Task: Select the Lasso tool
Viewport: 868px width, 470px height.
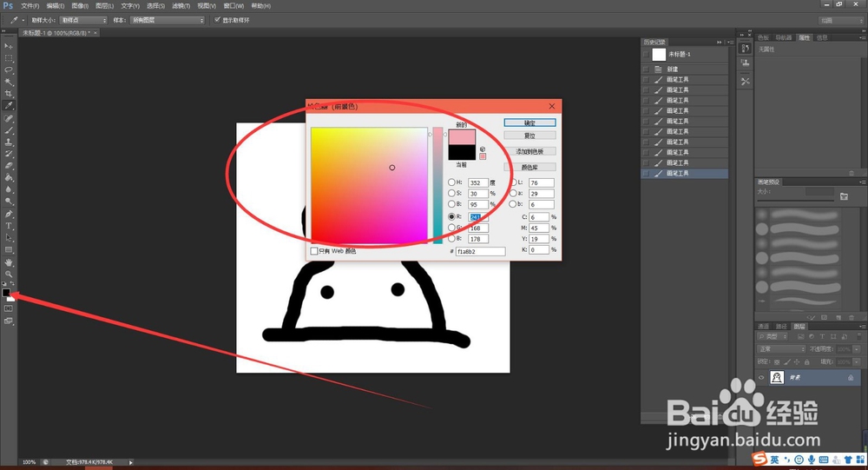Action: pyautogui.click(x=9, y=70)
